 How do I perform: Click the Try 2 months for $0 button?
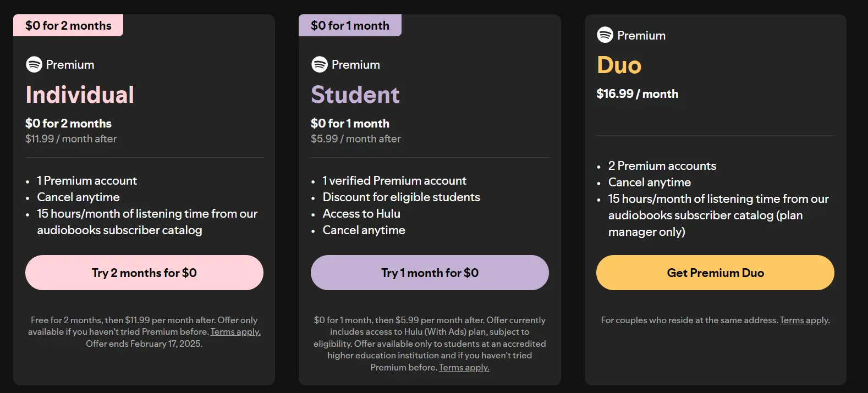pyautogui.click(x=144, y=273)
